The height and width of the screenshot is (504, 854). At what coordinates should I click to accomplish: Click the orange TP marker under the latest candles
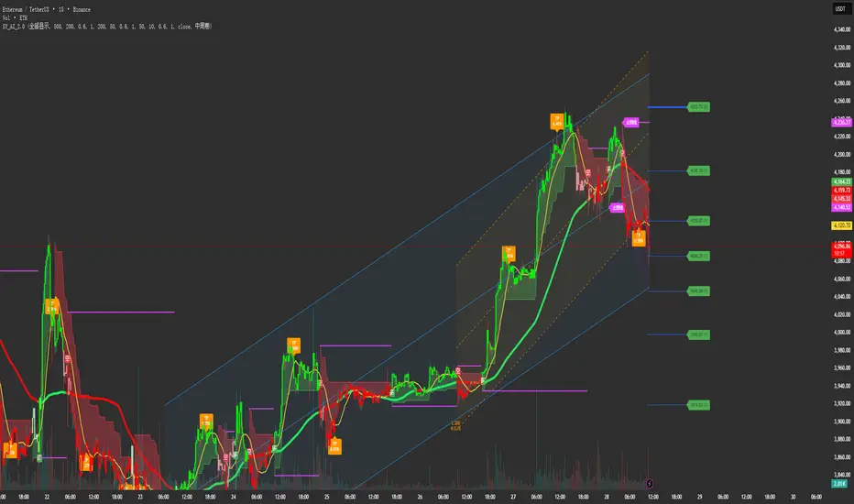[639, 238]
